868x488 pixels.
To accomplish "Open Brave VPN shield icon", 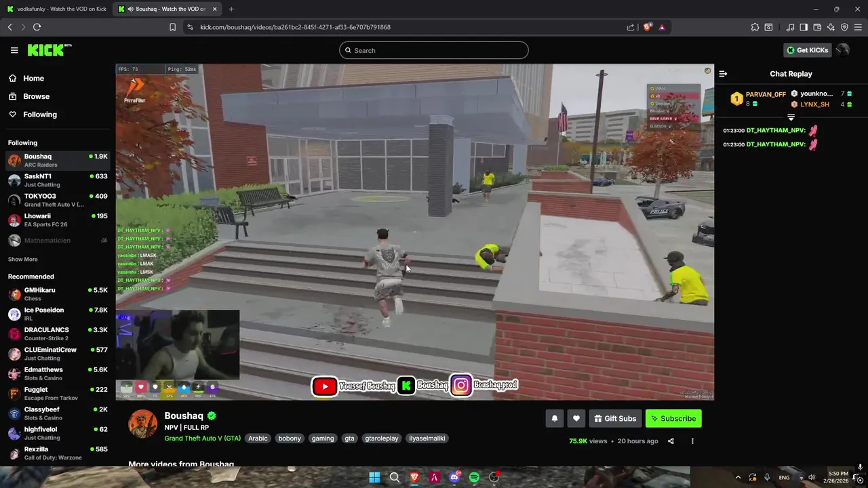I will (844, 27).
